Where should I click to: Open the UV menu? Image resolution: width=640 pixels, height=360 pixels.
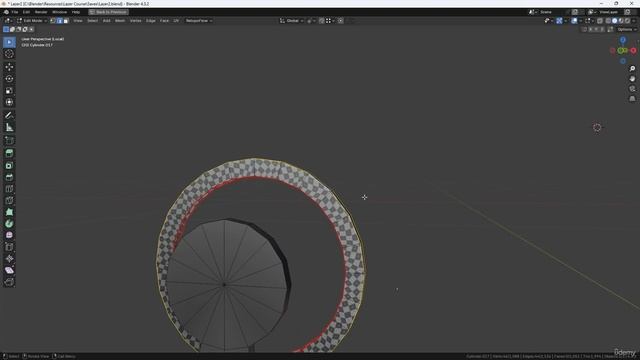pyautogui.click(x=176, y=20)
